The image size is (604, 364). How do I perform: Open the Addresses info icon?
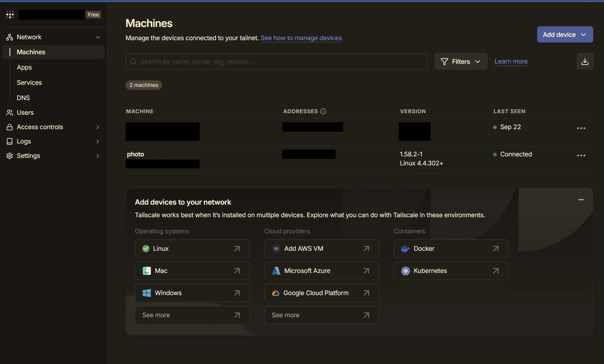(323, 111)
